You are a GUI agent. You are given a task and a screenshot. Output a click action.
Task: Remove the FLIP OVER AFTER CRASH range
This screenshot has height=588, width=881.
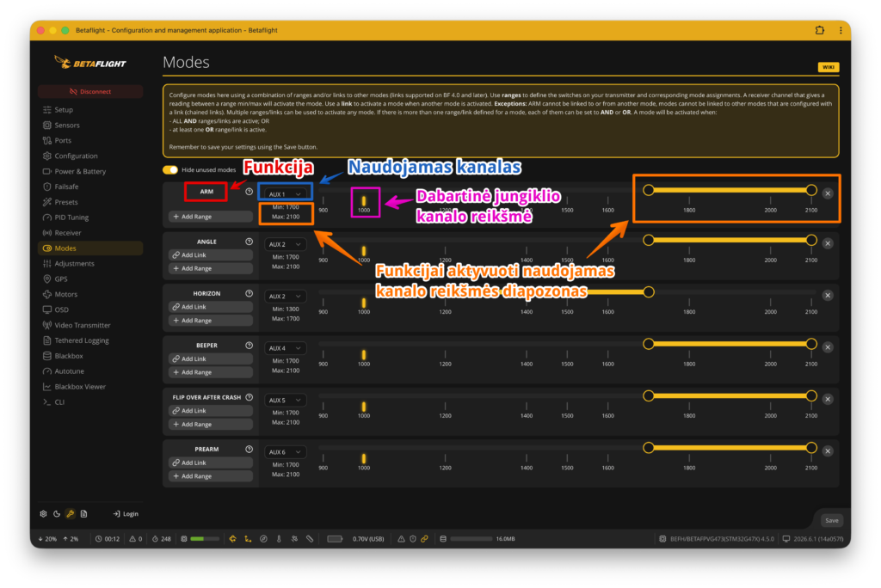pyautogui.click(x=828, y=399)
